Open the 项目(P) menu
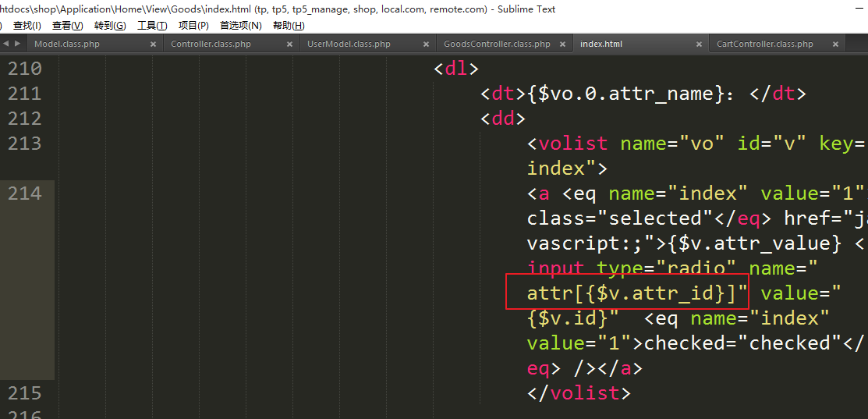 193,26
